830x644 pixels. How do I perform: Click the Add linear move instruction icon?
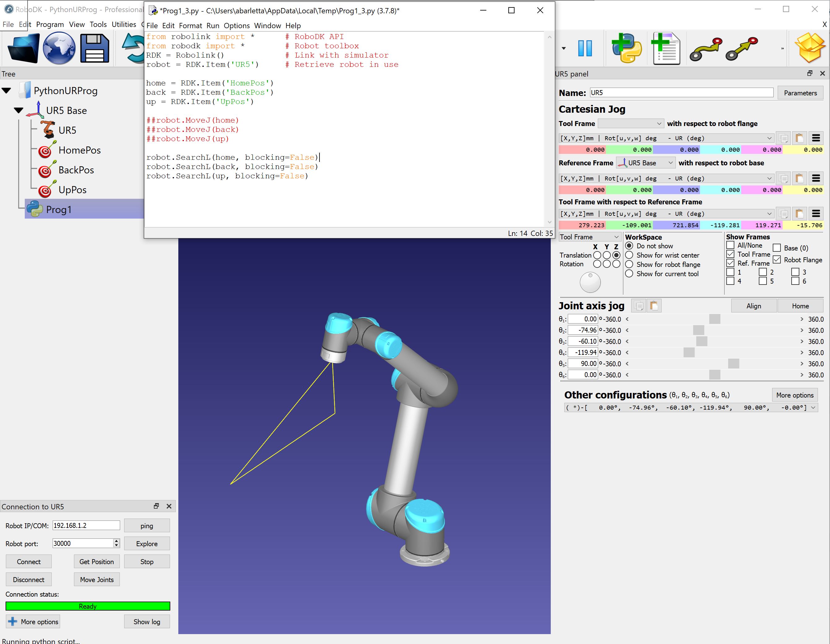point(741,50)
